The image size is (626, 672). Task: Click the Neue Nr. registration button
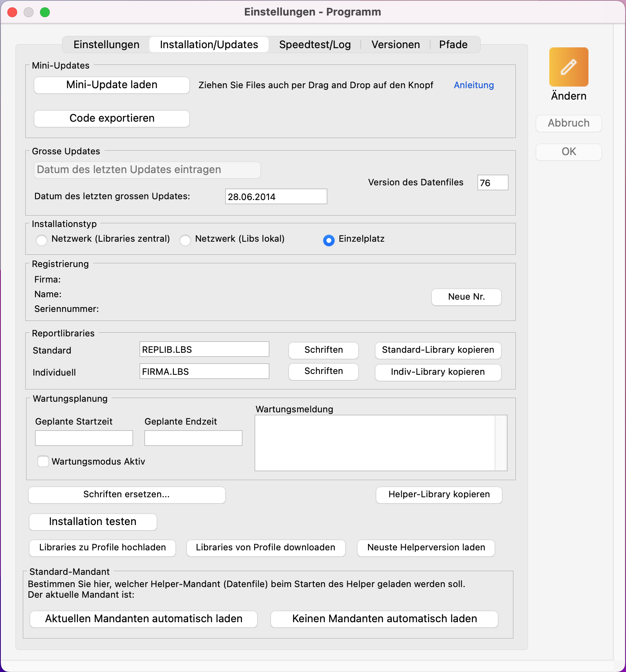[x=466, y=297]
